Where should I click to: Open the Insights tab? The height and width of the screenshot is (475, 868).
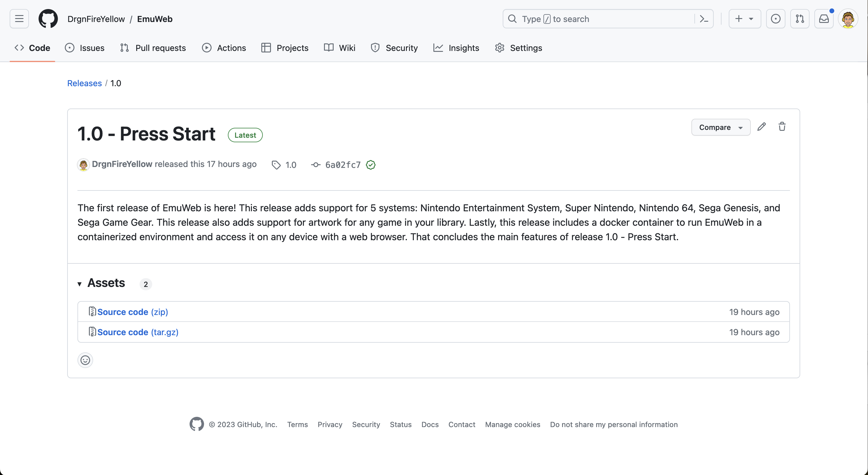(456, 48)
